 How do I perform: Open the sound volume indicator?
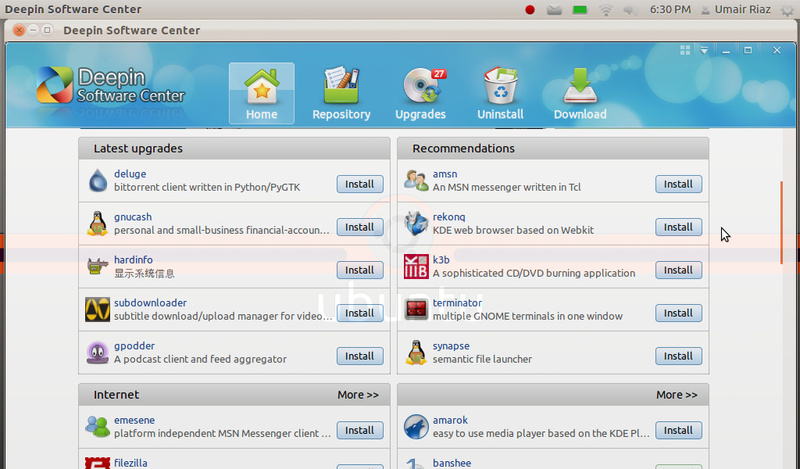(x=630, y=10)
